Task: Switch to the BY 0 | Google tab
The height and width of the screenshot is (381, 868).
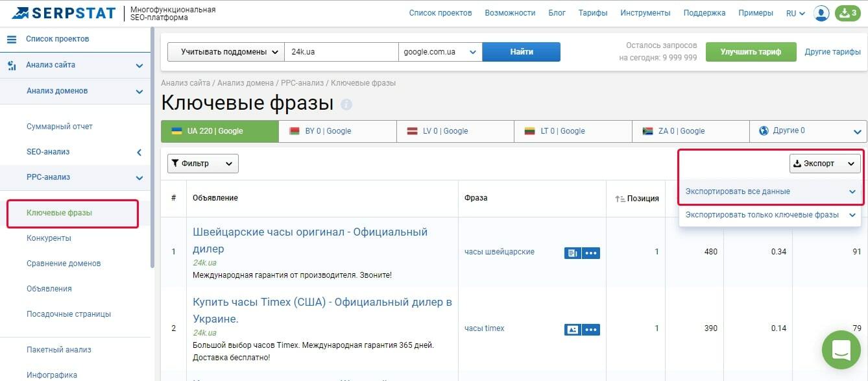Action: [338, 131]
